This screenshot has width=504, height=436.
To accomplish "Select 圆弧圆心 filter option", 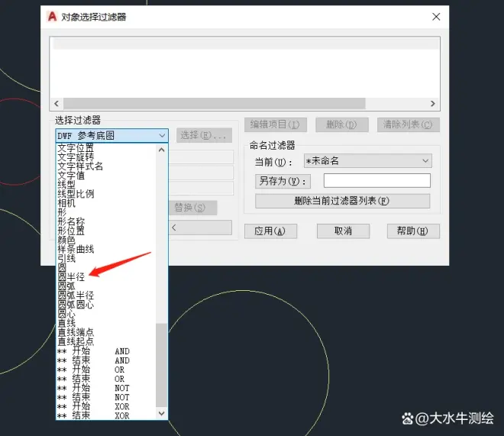I will click(x=76, y=305).
